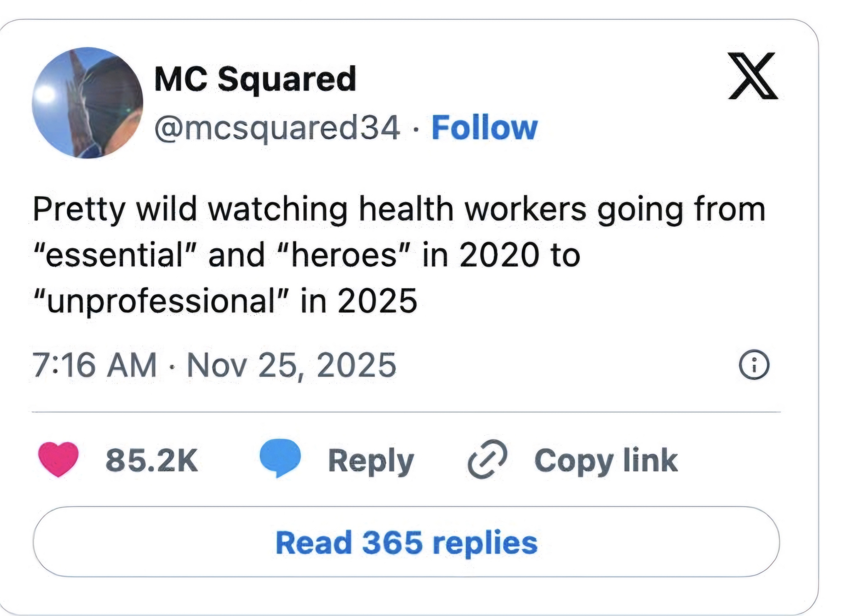Follow the MC Squared account
The image size is (844, 616).
click(x=484, y=128)
